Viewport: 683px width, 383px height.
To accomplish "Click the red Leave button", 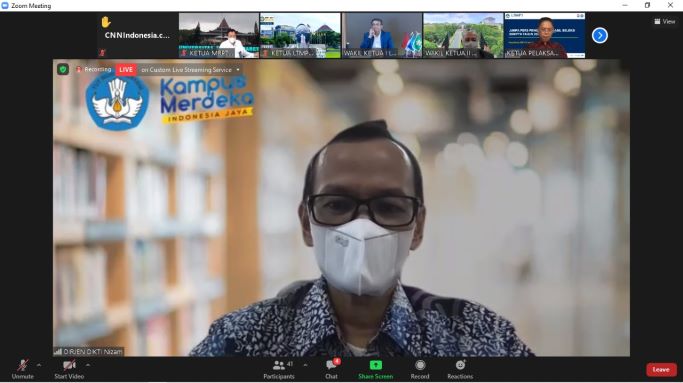I will 661,369.
